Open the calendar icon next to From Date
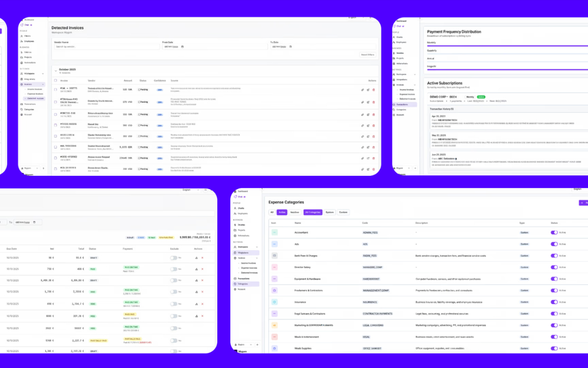The width and height of the screenshot is (588, 368). 182,47
